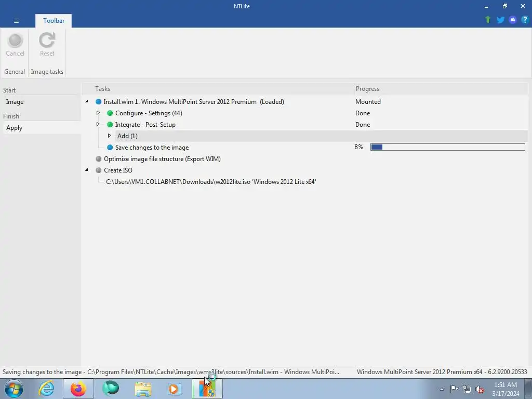
Task: Select the Toolbar tab
Action: 54,21
